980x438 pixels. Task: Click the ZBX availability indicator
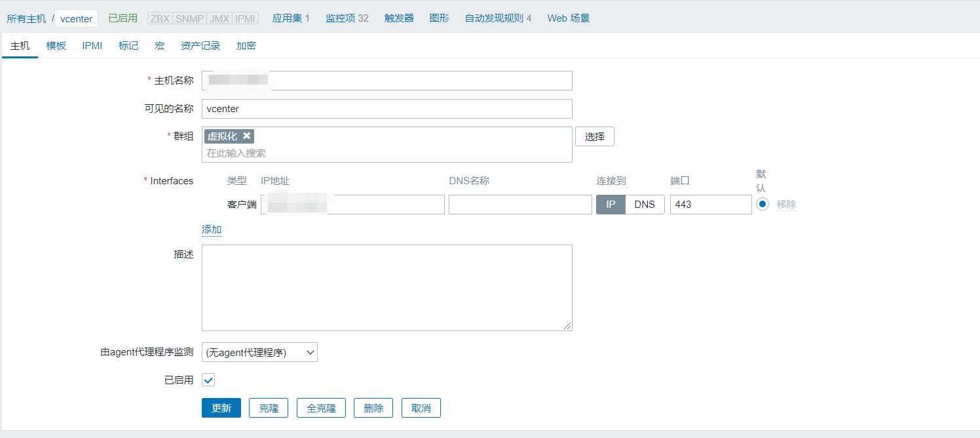click(160, 18)
